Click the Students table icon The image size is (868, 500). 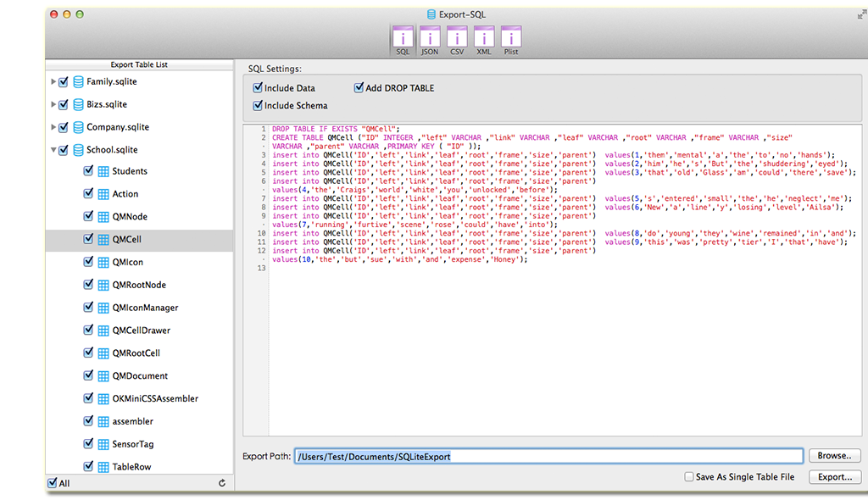tap(103, 171)
